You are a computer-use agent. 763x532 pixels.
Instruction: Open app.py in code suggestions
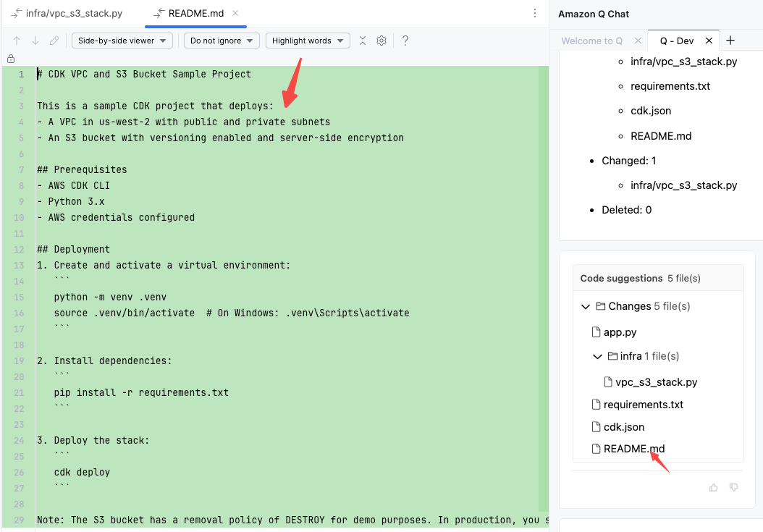coord(620,332)
